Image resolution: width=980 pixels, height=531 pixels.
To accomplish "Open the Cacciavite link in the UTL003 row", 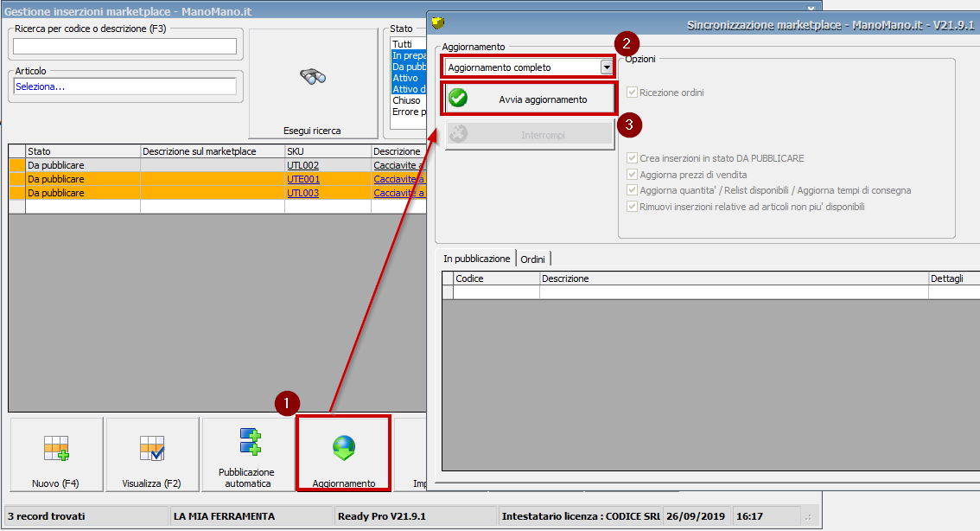I will [x=398, y=193].
